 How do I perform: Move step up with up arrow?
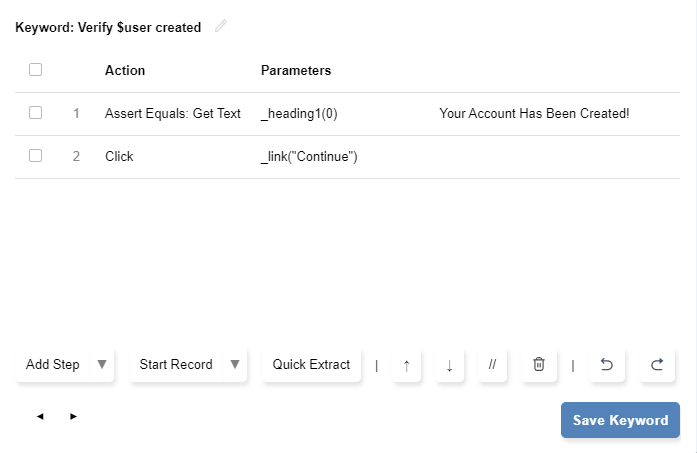pyautogui.click(x=406, y=365)
